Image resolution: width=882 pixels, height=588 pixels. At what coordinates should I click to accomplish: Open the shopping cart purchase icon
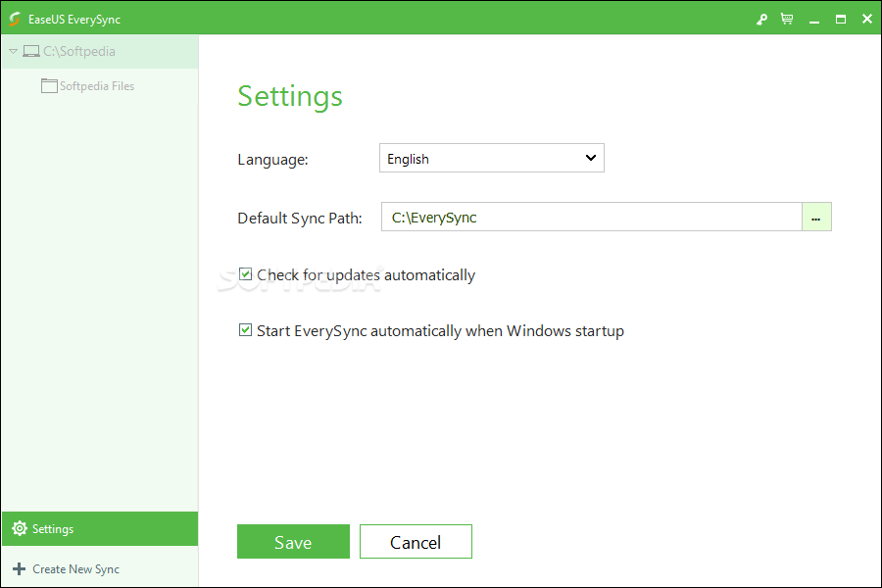(787, 20)
